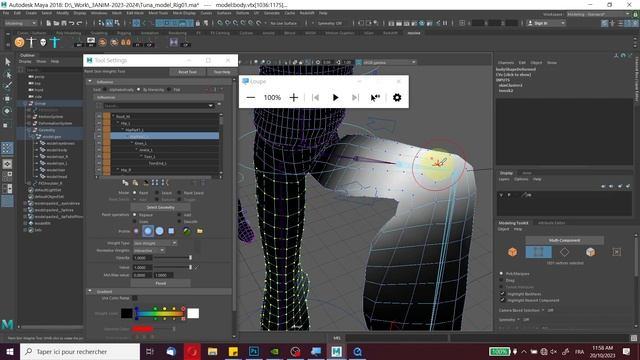Switch to the Attribute Editor tab
Image resolution: width=640 pixels, height=360 pixels.
pyautogui.click(x=551, y=223)
